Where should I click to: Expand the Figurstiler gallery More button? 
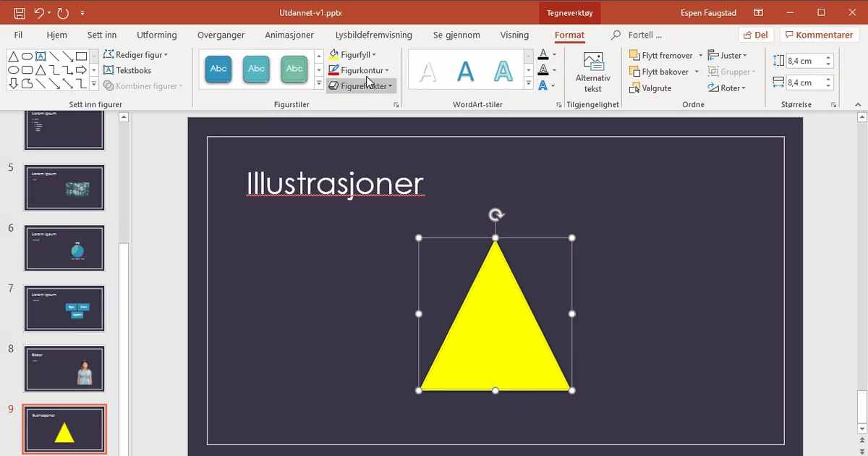pyautogui.click(x=319, y=83)
